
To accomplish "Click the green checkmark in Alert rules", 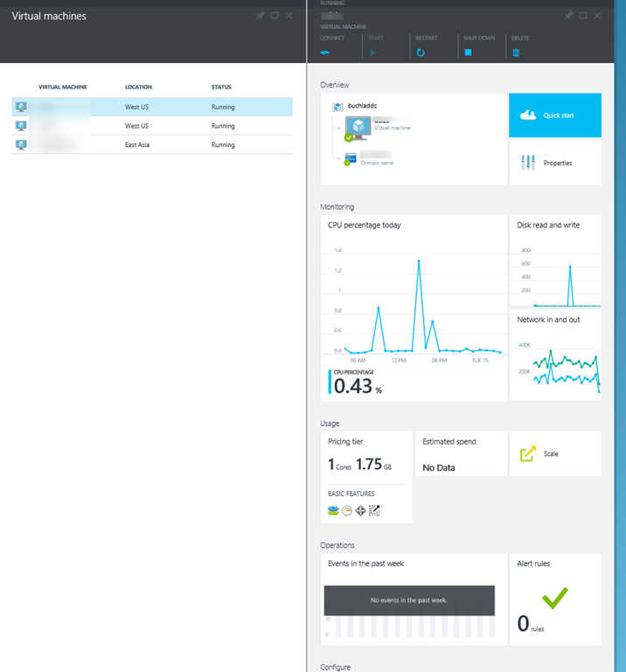I will coord(555,598).
